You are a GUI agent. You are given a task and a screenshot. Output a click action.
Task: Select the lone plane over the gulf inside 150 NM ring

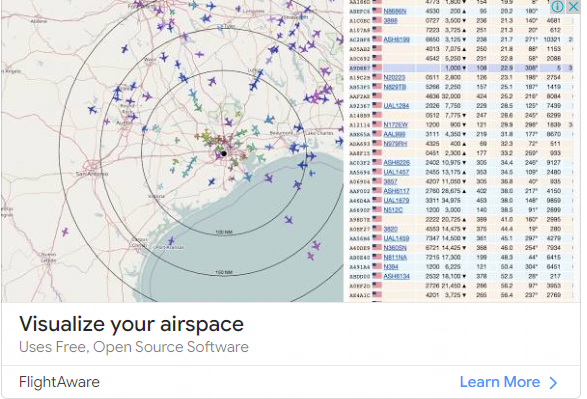point(288,220)
